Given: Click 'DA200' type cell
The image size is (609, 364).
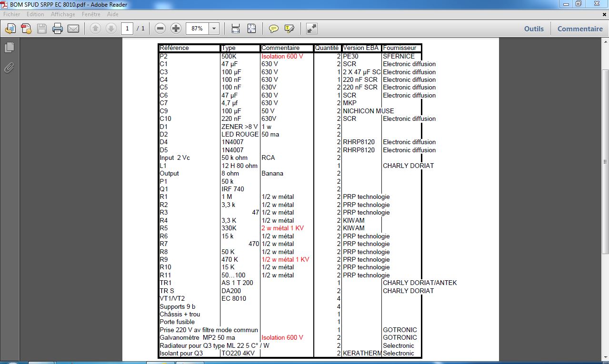Looking at the screenshot, I should pyautogui.click(x=231, y=291).
